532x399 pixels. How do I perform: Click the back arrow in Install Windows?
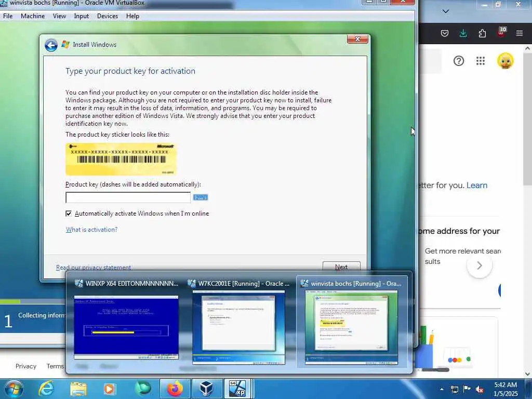click(x=51, y=45)
